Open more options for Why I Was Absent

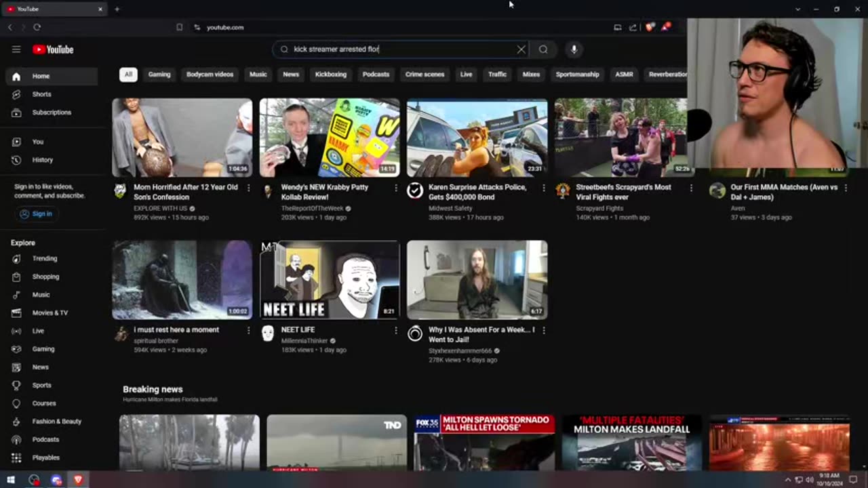click(x=543, y=330)
